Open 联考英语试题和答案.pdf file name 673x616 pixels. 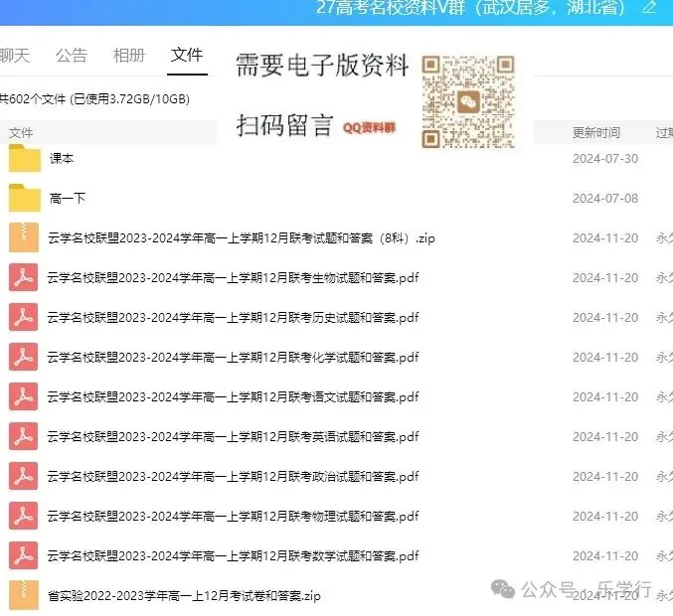pyautogui.click(x=233, y=437)
